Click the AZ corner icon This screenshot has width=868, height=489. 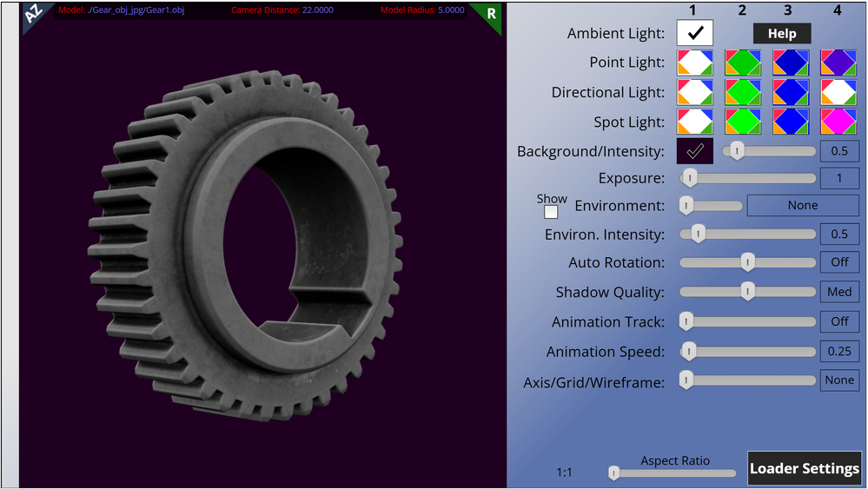(33, 14)
